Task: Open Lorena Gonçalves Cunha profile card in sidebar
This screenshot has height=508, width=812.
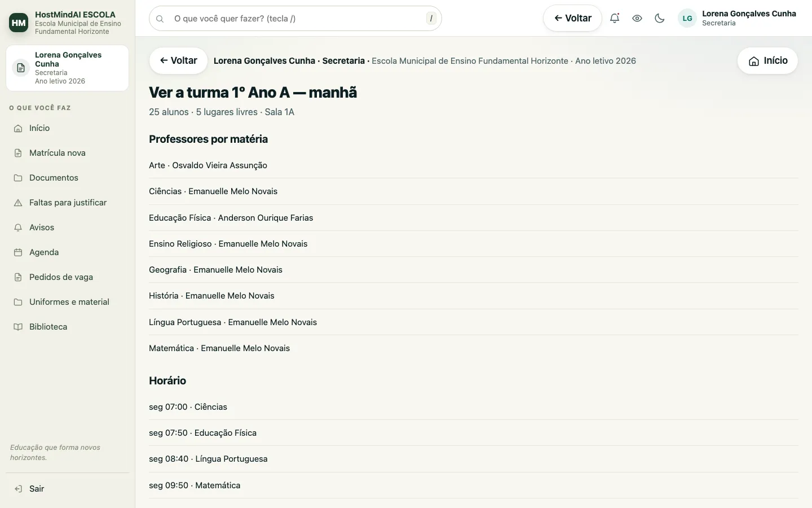Action: tap(68, 68)
